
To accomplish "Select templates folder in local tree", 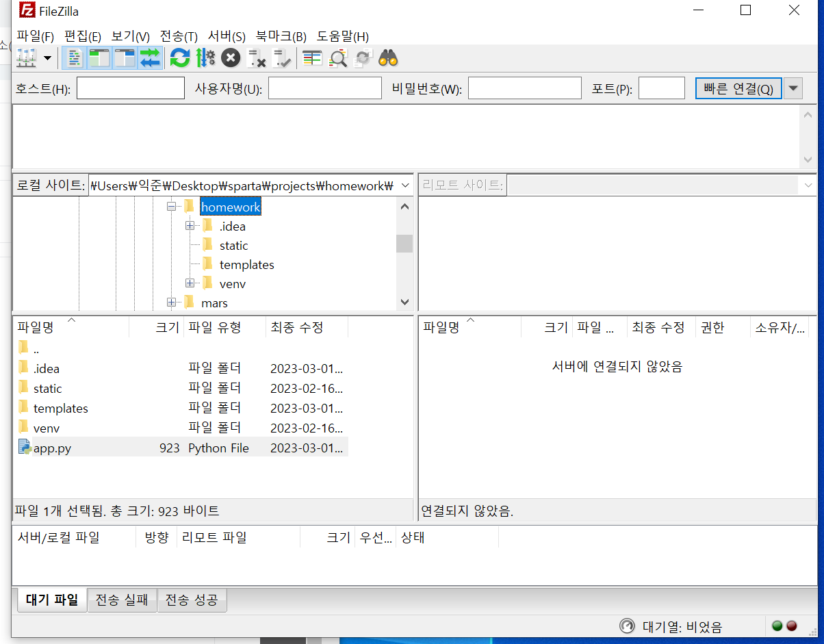I will pos(246,264).
